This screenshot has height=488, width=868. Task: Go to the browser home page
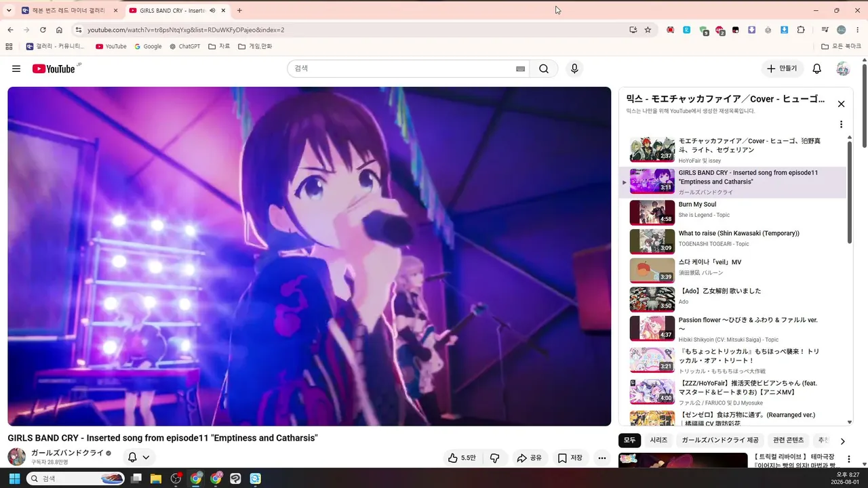pos(59,30)
